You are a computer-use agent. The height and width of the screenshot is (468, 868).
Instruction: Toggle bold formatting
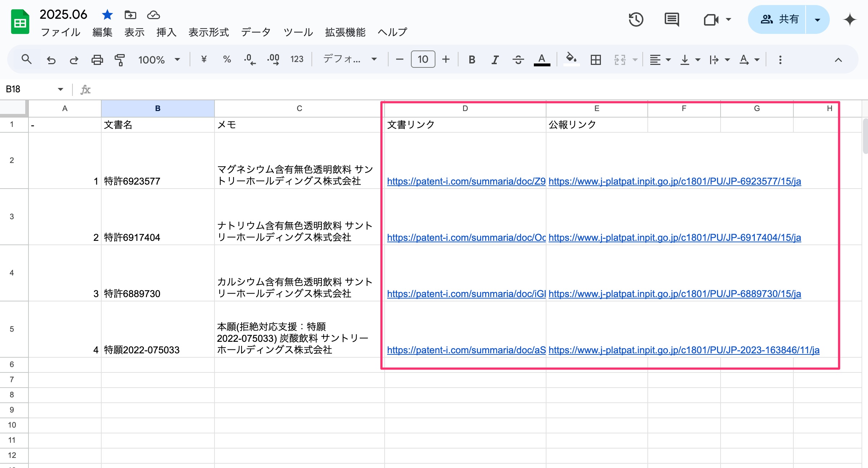[x=472, y=59]
